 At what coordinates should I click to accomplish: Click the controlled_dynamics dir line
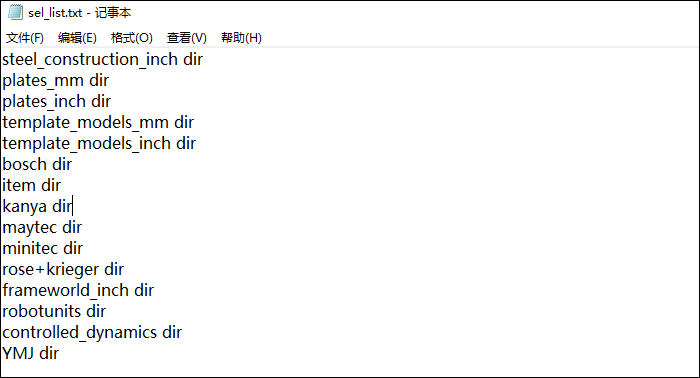92,332
